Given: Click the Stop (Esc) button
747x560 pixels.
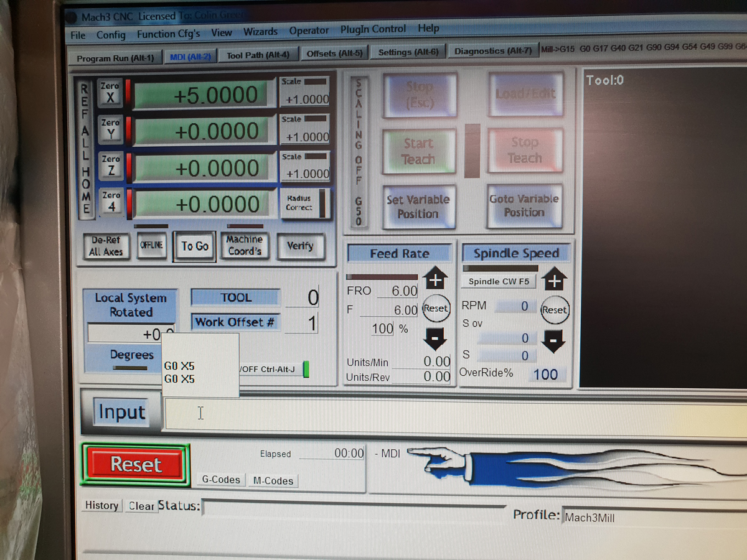Looking at the screenshot, I should pyautogui.click(x=420, y=95).
